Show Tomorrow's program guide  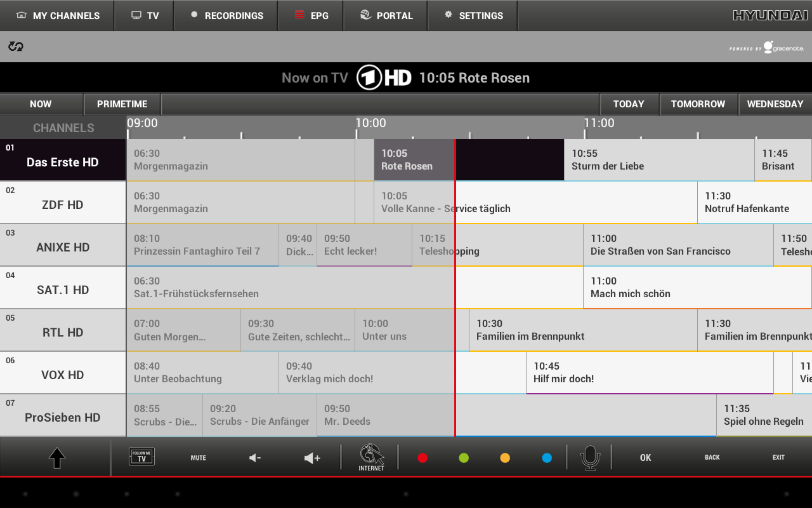coord(698,104)
